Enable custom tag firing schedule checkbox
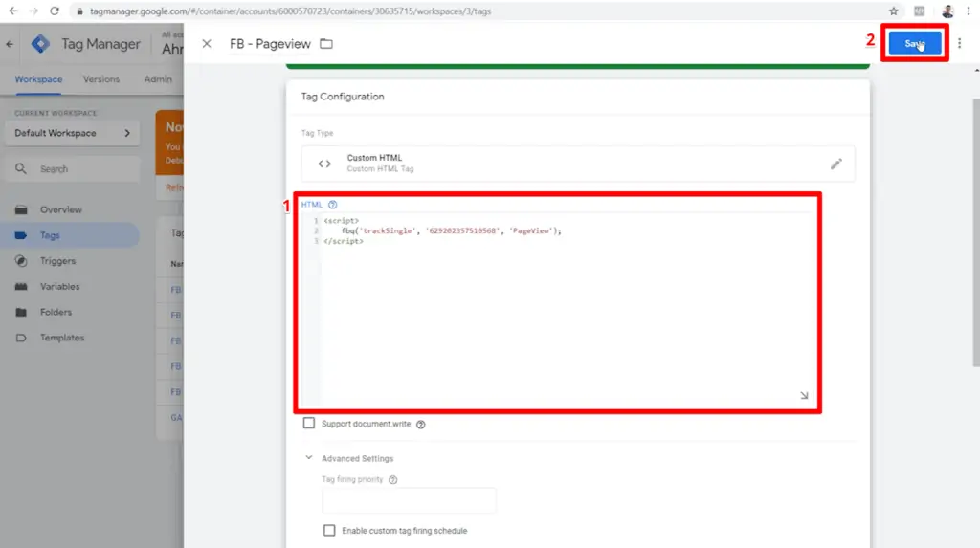The width and height of the screenshot is (980, 548). (x=329, y=531)
